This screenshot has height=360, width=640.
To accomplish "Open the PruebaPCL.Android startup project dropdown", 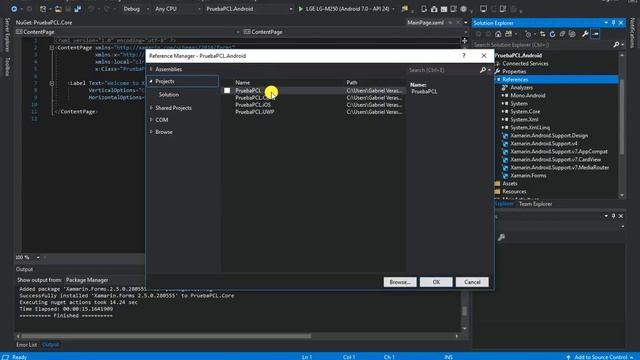I will (x=249, y=9).
